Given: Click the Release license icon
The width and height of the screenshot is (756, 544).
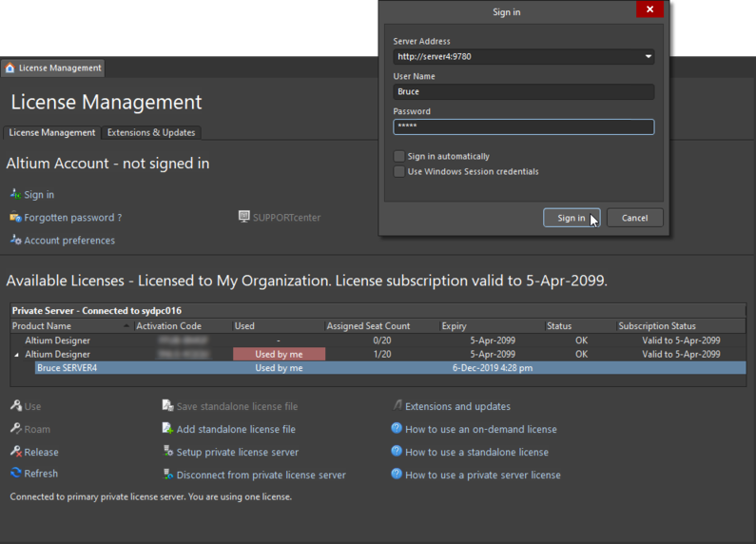Looking at the screenshot, I should pos(15,452).
